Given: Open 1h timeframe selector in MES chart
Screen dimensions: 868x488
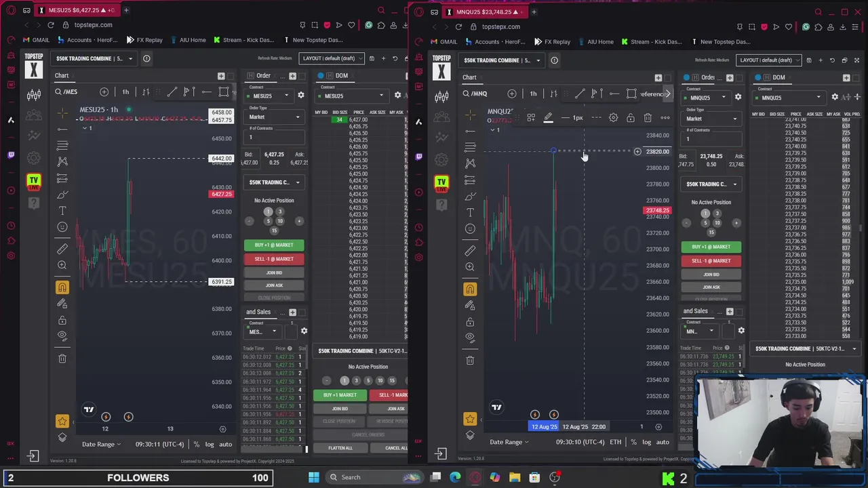Looking at the screenshot, I should click(x=125, y=91).
